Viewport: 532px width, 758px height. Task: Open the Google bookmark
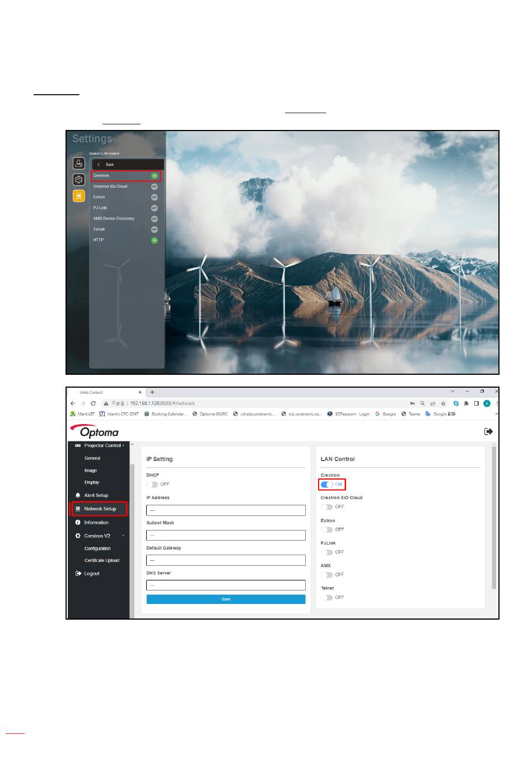385,414
